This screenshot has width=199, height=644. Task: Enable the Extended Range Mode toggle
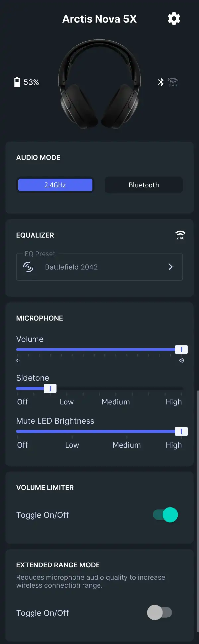click(160, 613)
